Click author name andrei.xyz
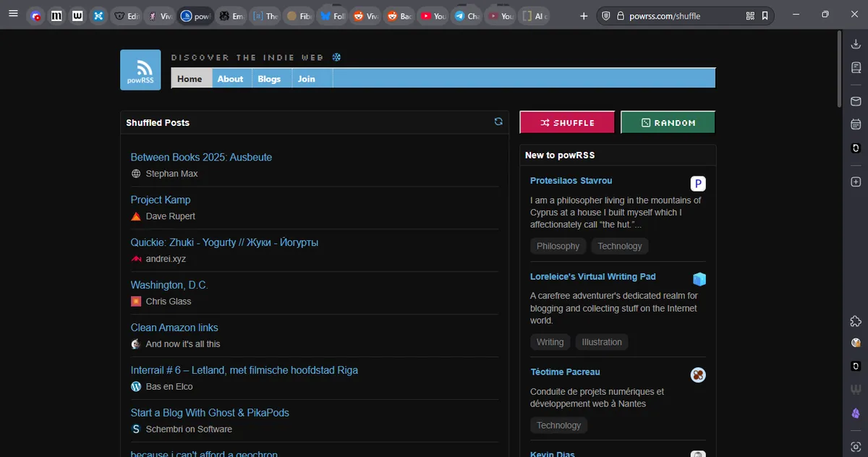The image size is (868, 457). tap(166, 259)
